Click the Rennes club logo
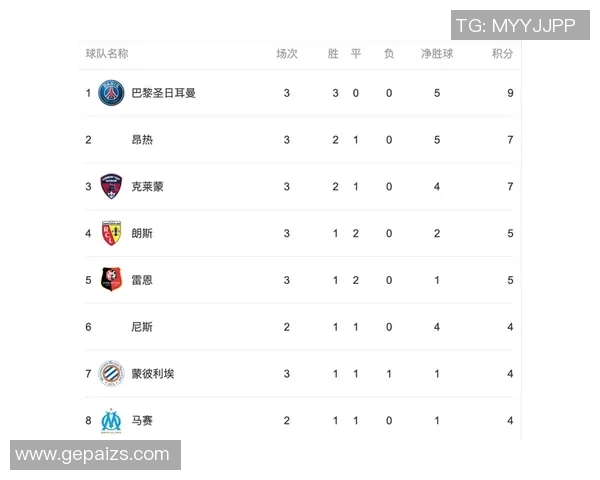Screen dimensions: 600x480 click(x=111, y=280)
